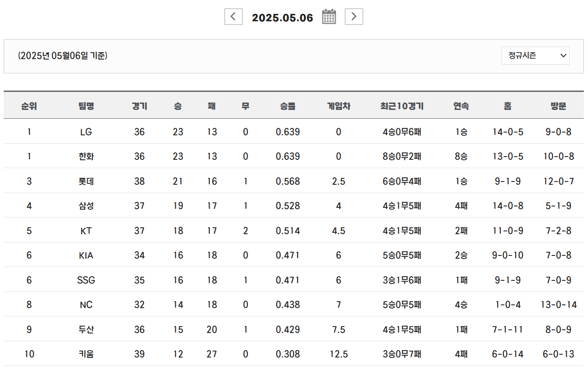Click the (2025년 05월06일 기준) label
Image resolution: width=588 pixels, height=370 pixels.
tap(63, 56)
